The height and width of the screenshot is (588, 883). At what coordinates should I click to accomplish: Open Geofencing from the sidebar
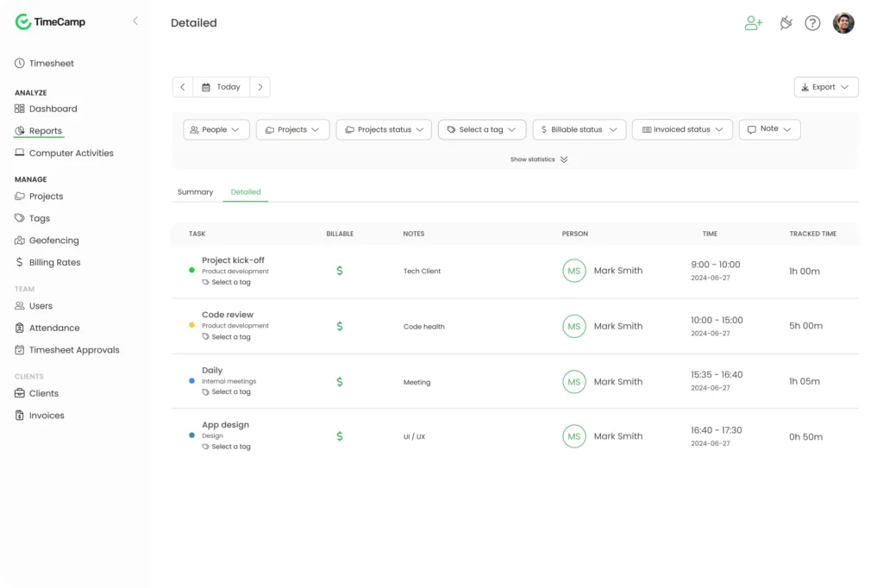pos(53,241)
